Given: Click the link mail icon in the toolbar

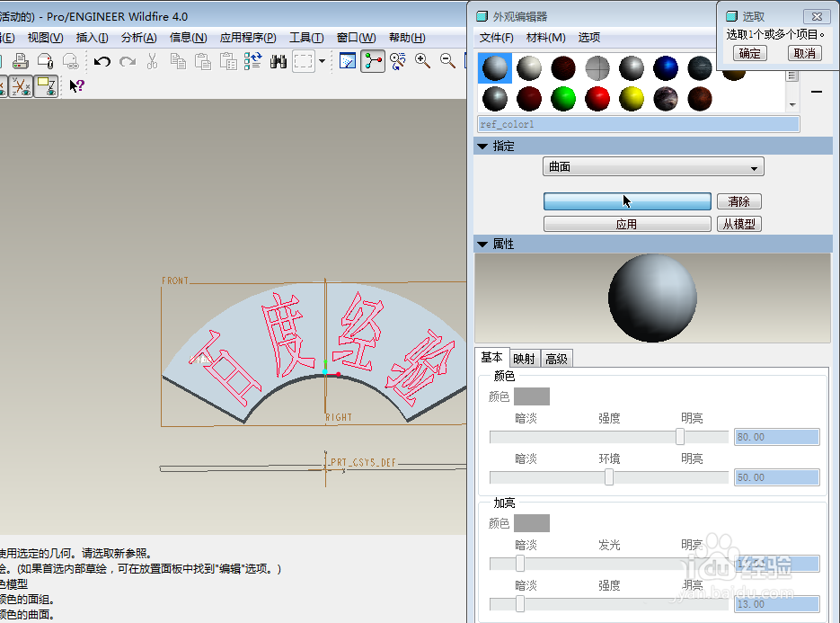Looking at the screenshot, I should [x=71, y=61].
